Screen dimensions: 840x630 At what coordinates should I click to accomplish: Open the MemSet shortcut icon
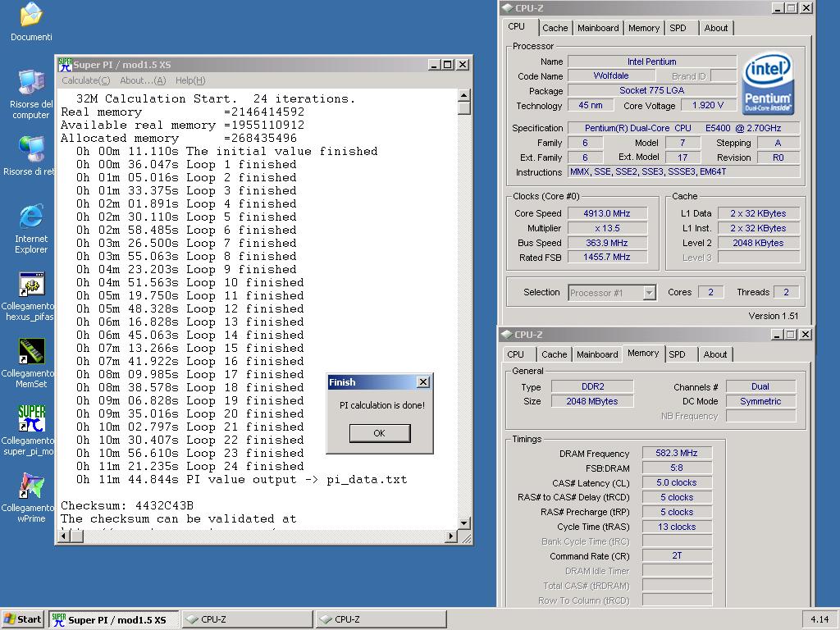click(32, 351)
